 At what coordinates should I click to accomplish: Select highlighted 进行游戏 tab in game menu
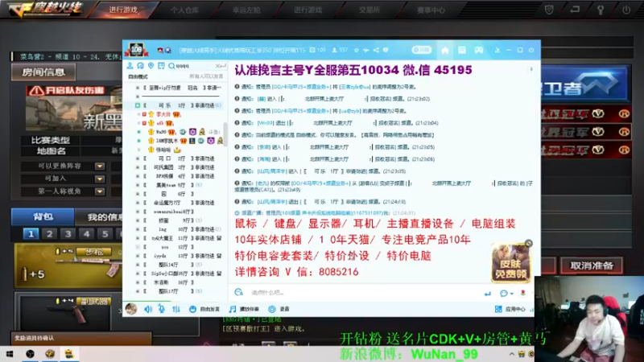tap(123, 10)
